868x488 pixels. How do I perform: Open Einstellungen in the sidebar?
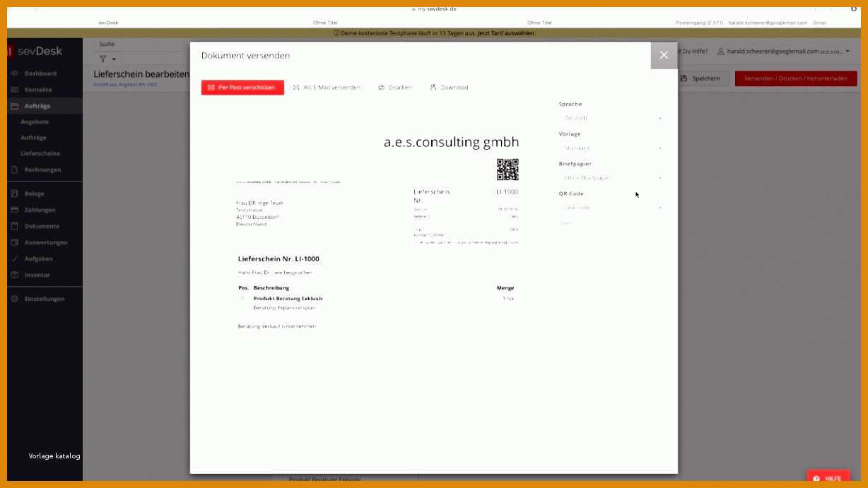[45, 299]
